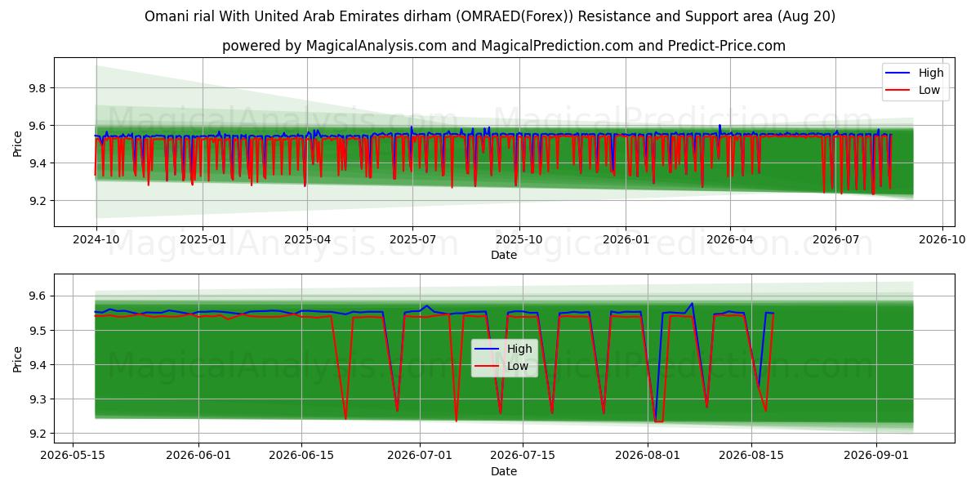Image resolution: width=980 pixels, height=490 pixels.
Task: Click the '2024-10' tick label on top chart
Action: [96, 240]
